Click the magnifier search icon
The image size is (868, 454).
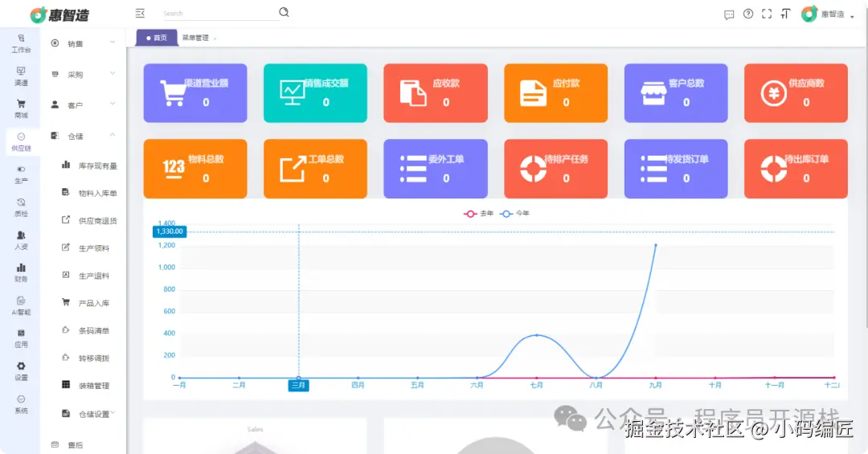(x=284, y=12)
